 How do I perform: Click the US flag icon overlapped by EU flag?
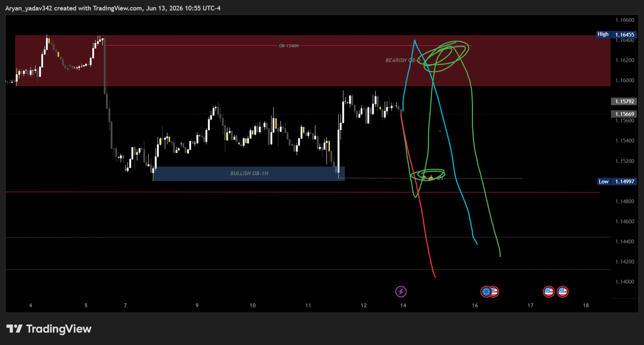pyautogui.click(x=495, y=292)
